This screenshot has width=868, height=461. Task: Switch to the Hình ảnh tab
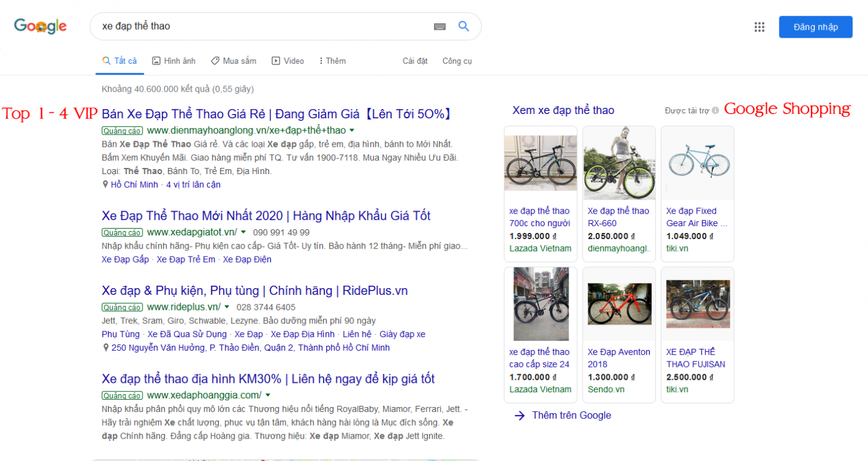point(174,61)
